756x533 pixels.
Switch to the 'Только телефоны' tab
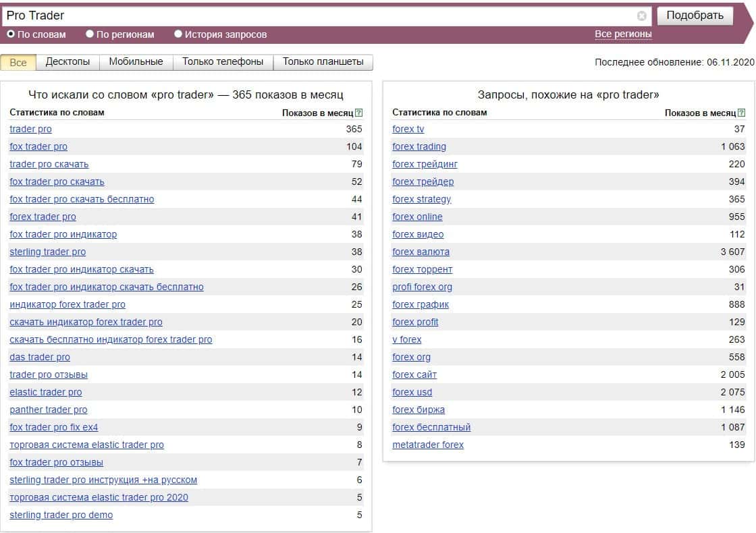point(223,62)
